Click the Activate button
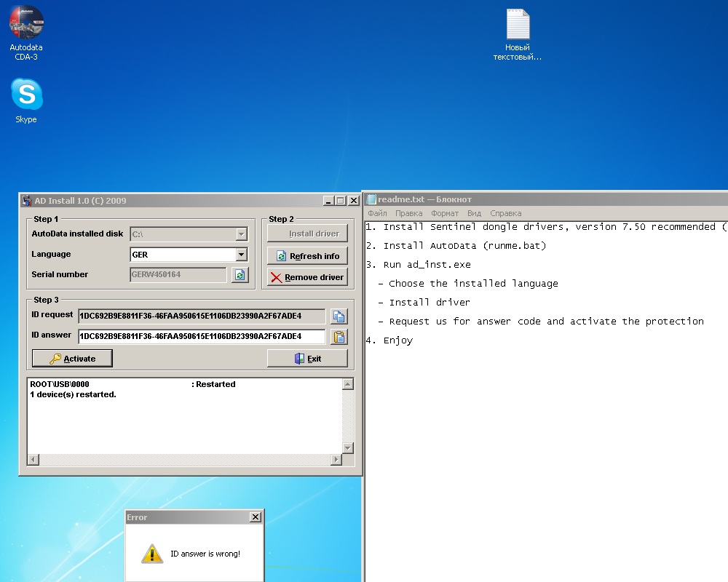 click(x=72, y=359)
